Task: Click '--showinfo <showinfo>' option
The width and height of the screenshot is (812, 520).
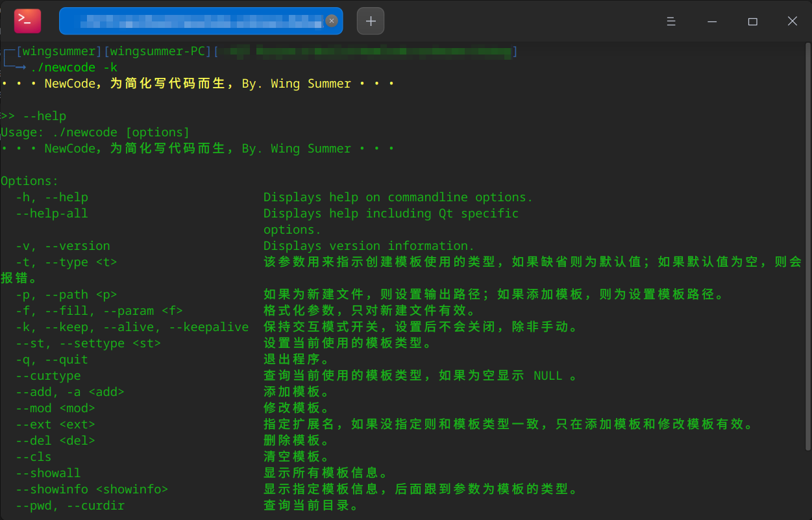Action: coord(92,489)
